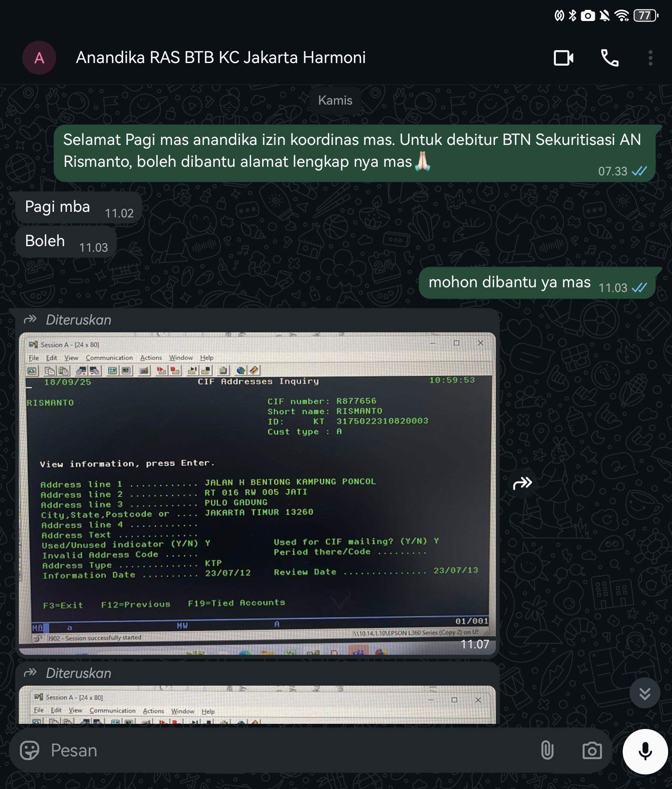Tap the battery indicator in status bar
The image size is (672, 789).
(x=645, y=16)
